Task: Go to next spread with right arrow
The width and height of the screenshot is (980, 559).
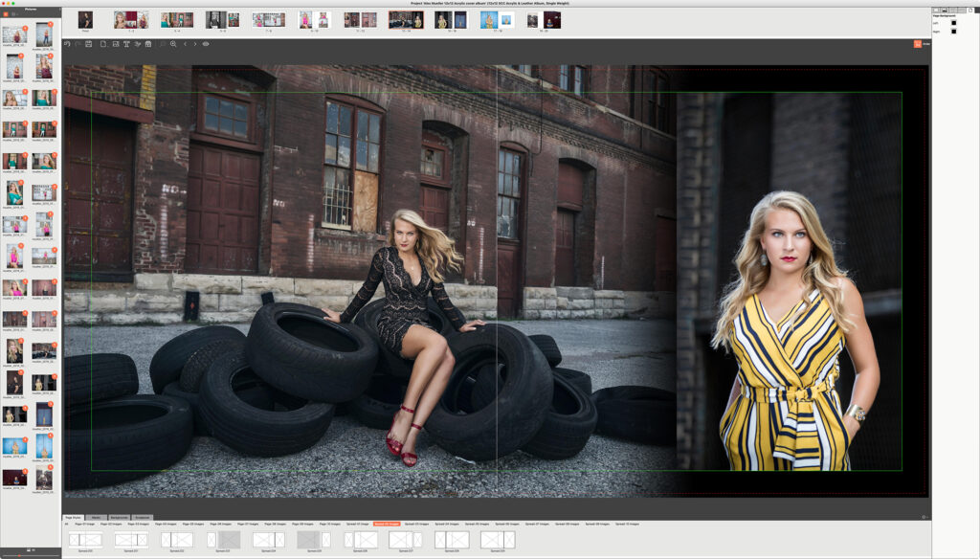Action: [195, 44]
